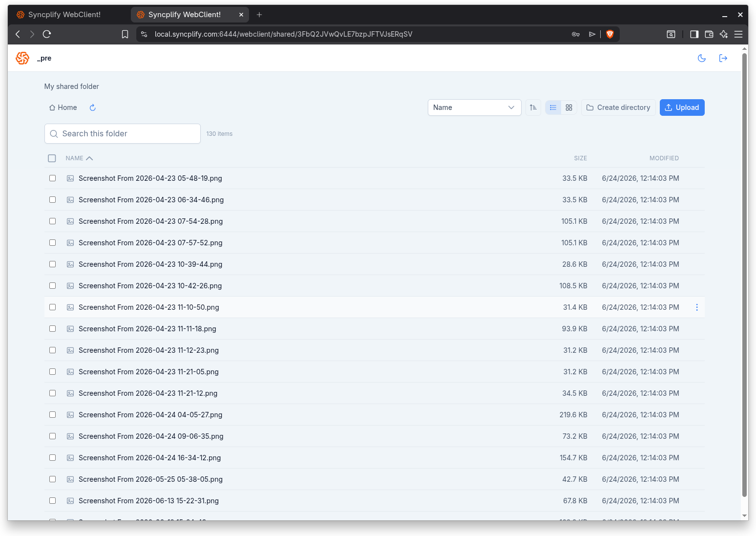Go to Home folder
The width and height of the screenshot is (756, 536).
[63, 107]
